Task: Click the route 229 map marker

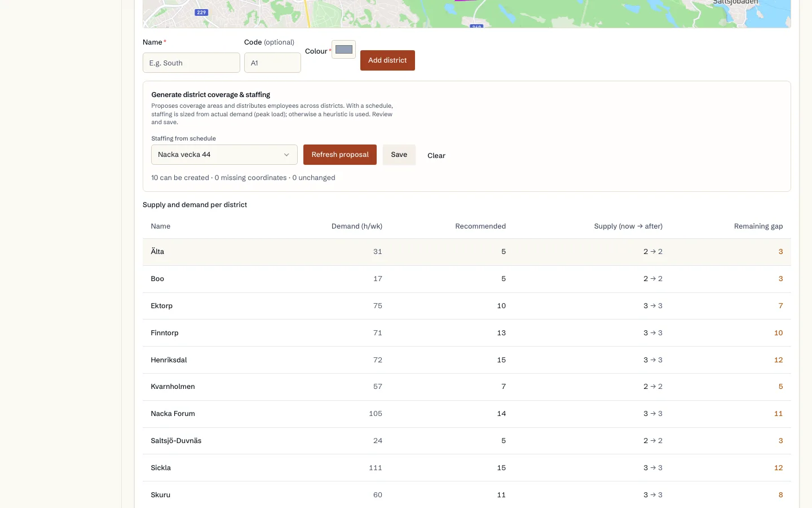Action: [201, 12]
